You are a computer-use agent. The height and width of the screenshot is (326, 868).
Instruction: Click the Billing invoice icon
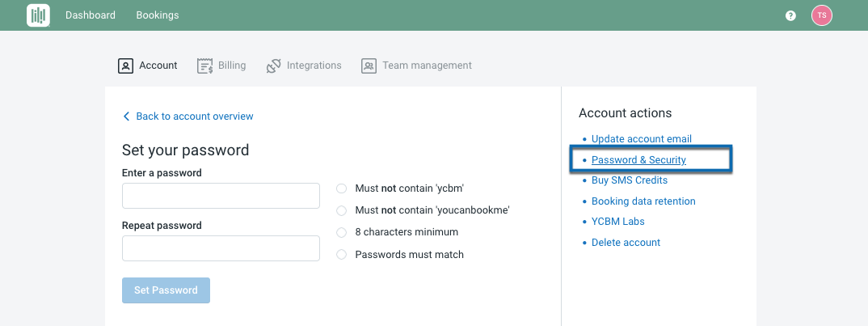pos(205,66)
